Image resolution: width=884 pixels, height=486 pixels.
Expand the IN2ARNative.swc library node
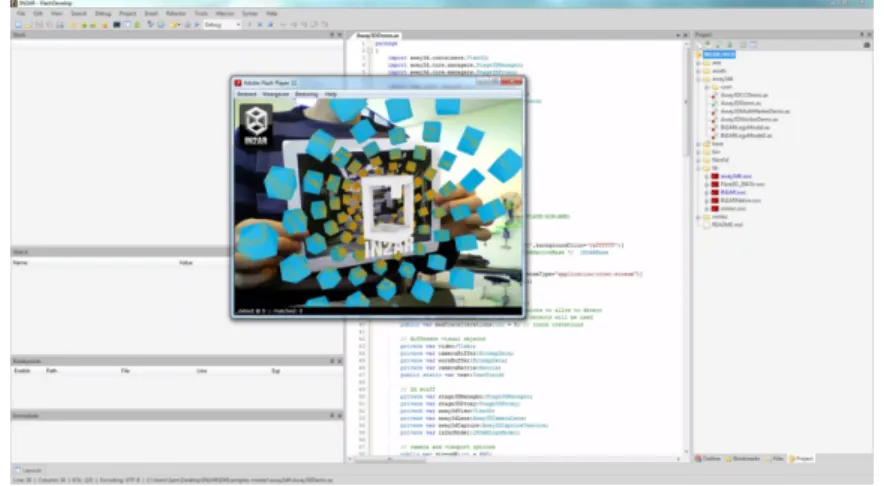click(x=706, y=200)
